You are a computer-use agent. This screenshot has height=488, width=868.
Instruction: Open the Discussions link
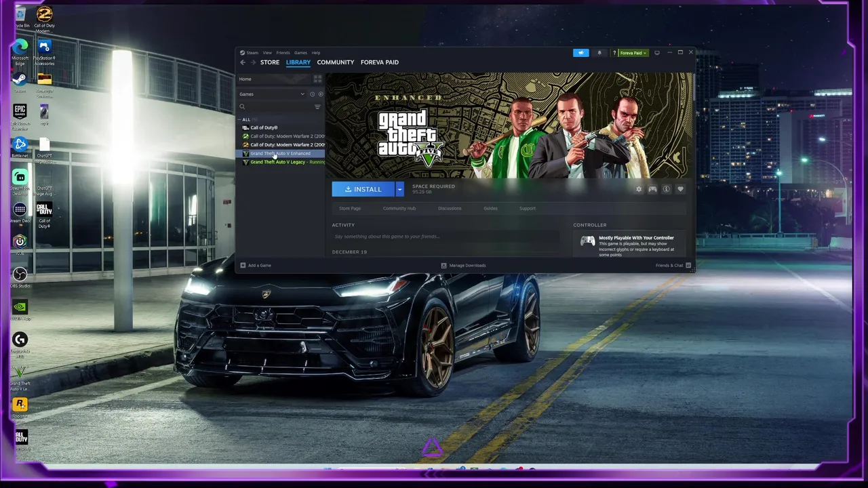coord(450,208)
